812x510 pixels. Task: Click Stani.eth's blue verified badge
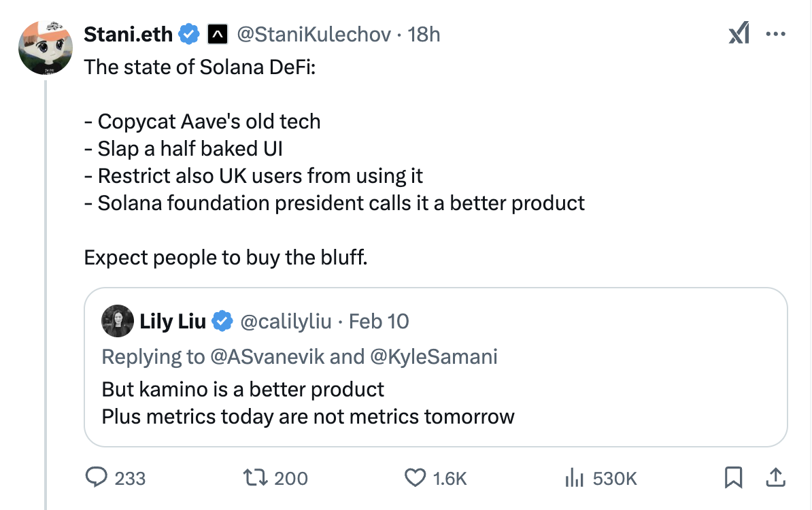(x=188, y=34)
